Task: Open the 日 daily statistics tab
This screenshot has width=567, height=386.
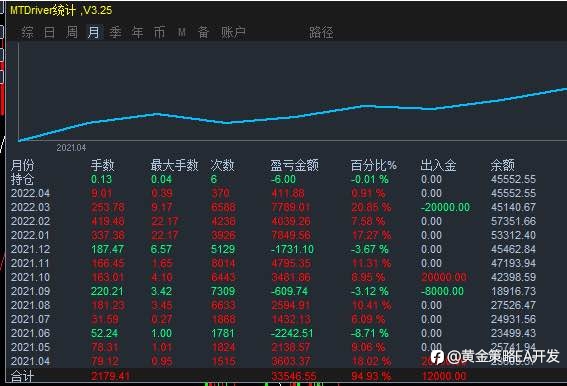Action: click(50, 33)
